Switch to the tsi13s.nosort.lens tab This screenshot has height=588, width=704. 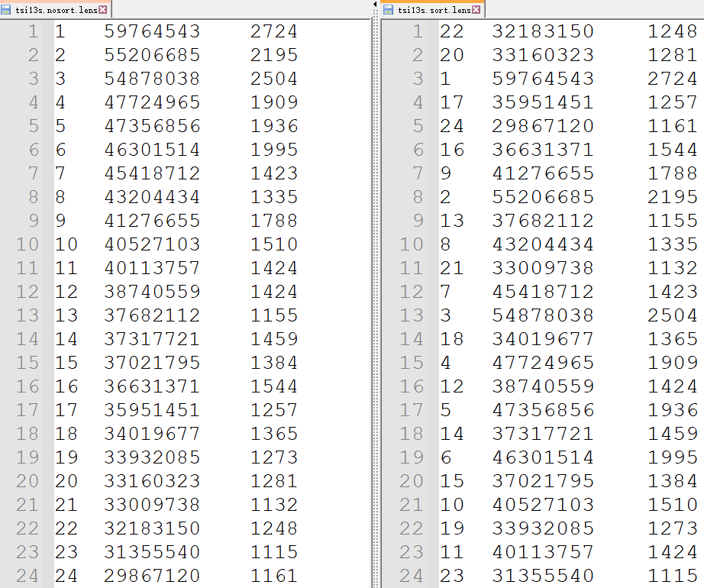coord(56,9)
